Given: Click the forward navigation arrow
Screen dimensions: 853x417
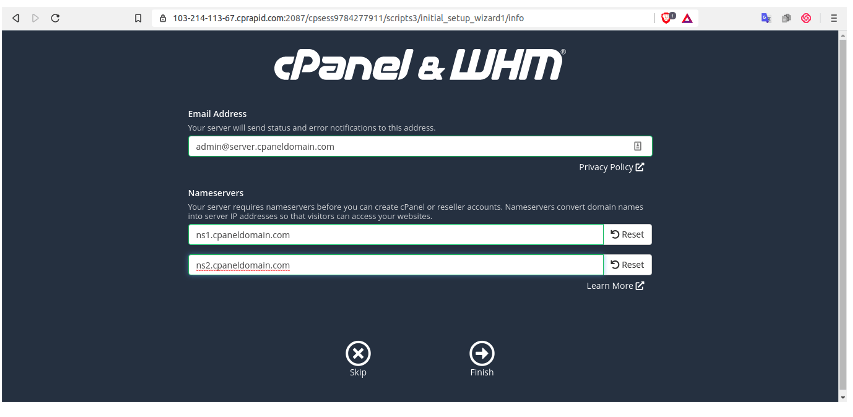Looking at the screenshot, I should [x=35, y=18].
